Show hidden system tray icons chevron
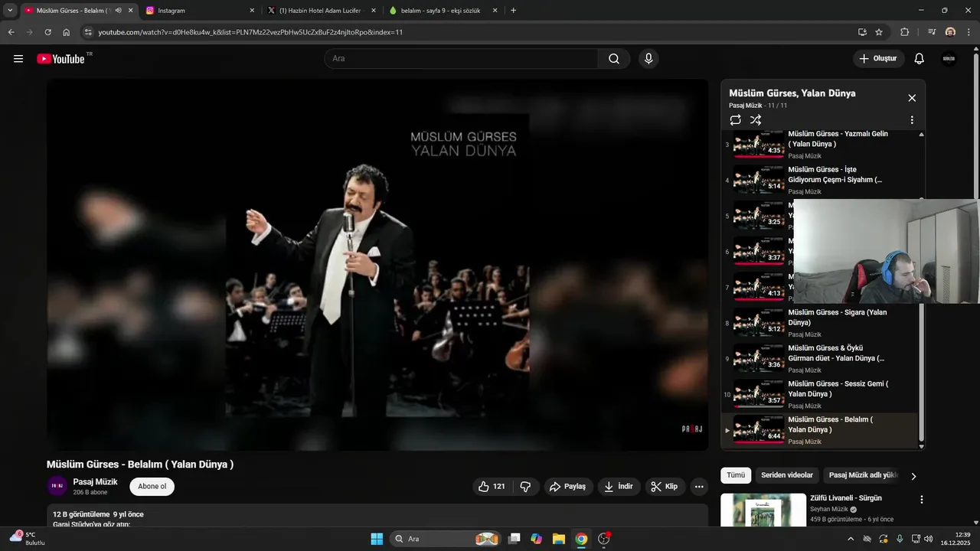 [x=851, y=539]
